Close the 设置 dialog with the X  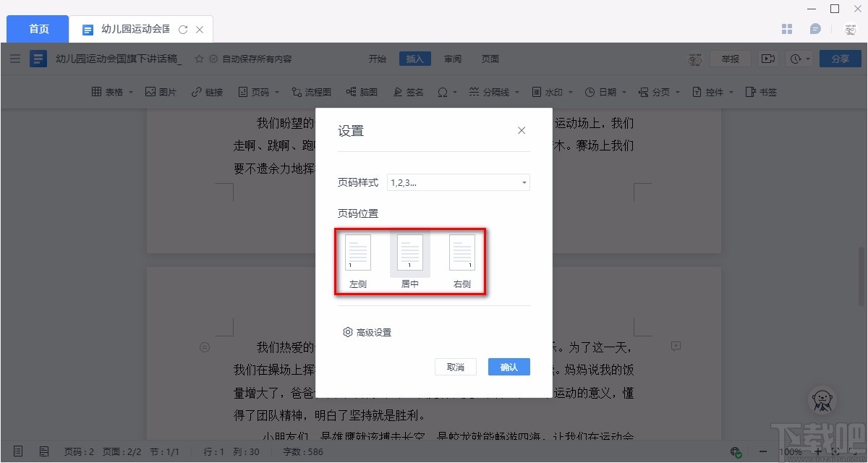pyautogui.click(x=522, y=130)
